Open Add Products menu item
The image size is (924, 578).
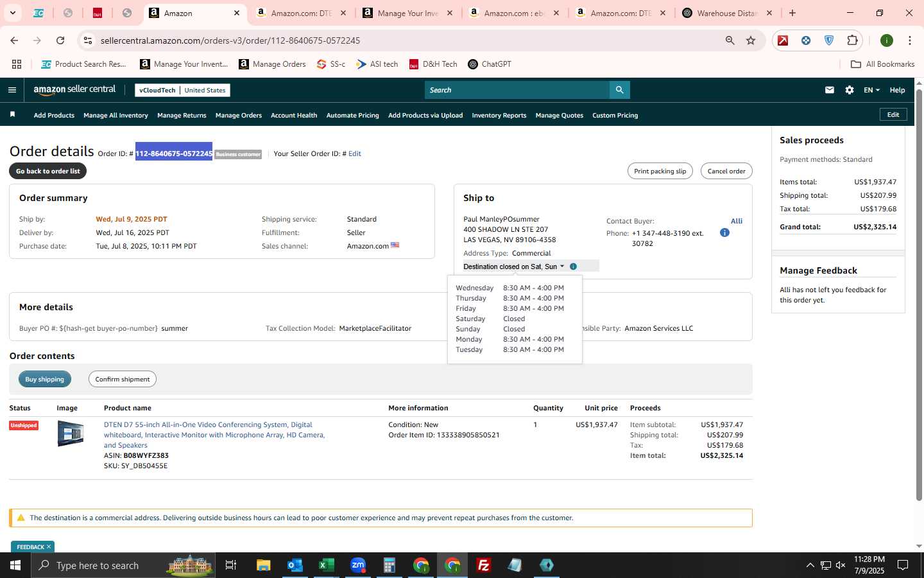54,116
